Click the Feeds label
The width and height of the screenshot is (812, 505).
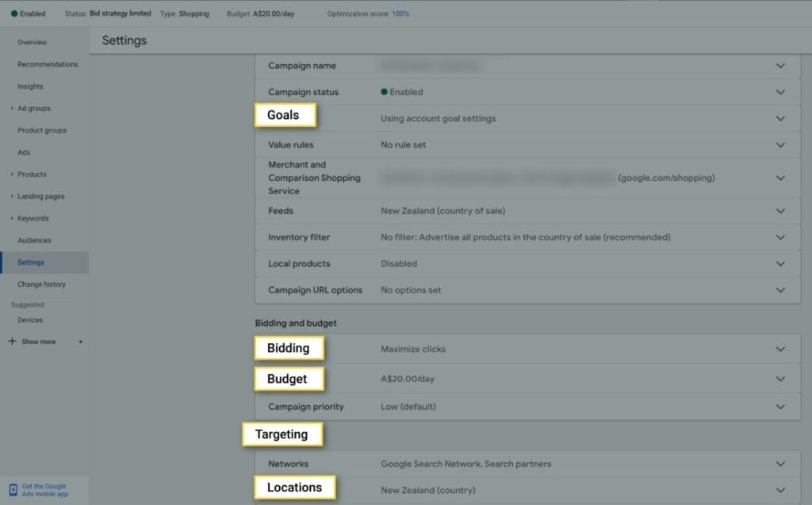coord(281,211)
